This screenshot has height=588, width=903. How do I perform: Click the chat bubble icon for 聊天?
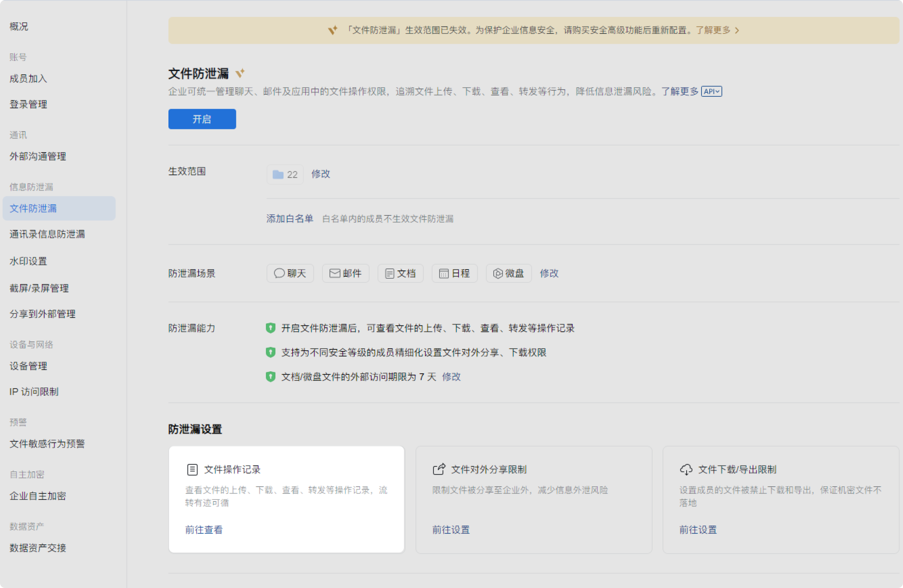click(279, 273)
